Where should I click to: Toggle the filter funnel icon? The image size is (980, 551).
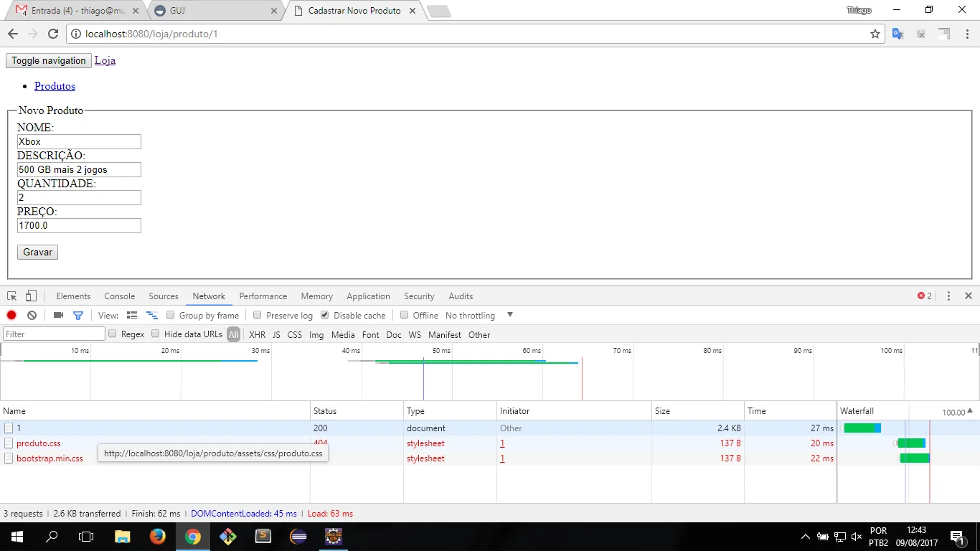coord(78,315)
